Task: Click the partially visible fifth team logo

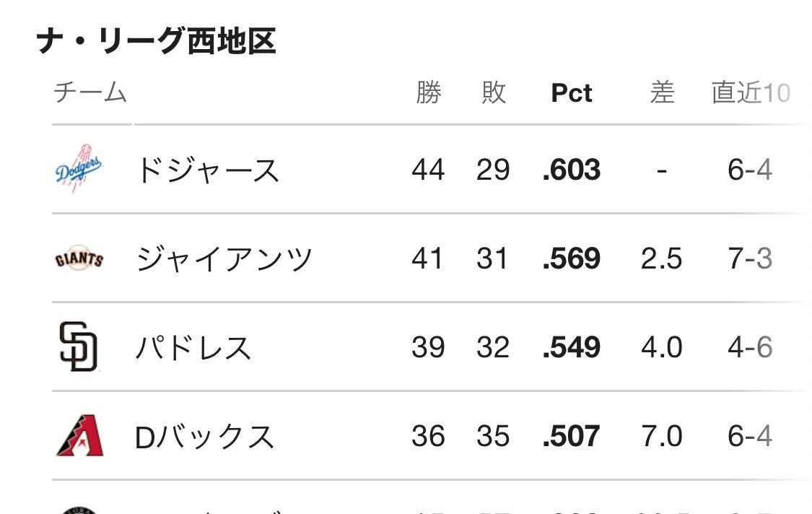Action: click(x=79, y=510)
